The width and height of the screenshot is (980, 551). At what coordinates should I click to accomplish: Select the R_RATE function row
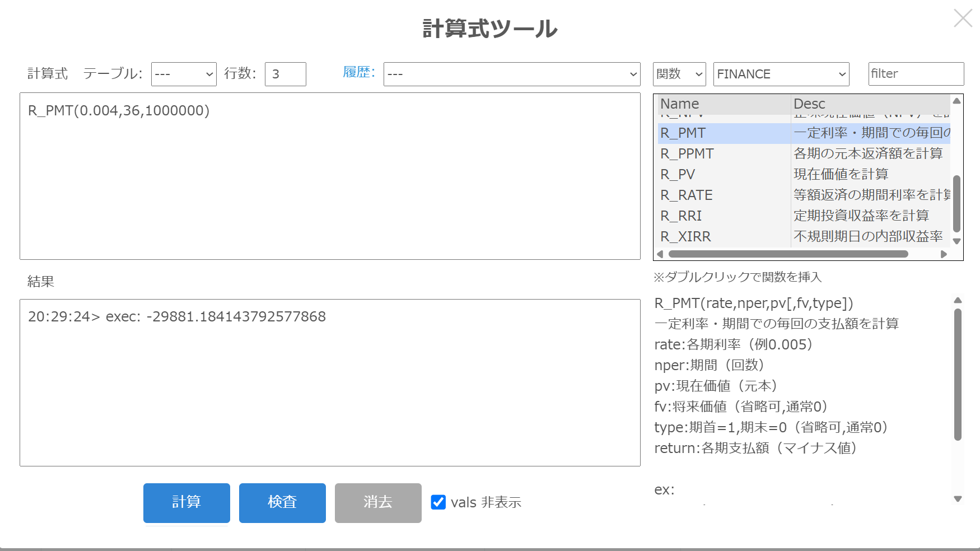click(x=804, y=195)
